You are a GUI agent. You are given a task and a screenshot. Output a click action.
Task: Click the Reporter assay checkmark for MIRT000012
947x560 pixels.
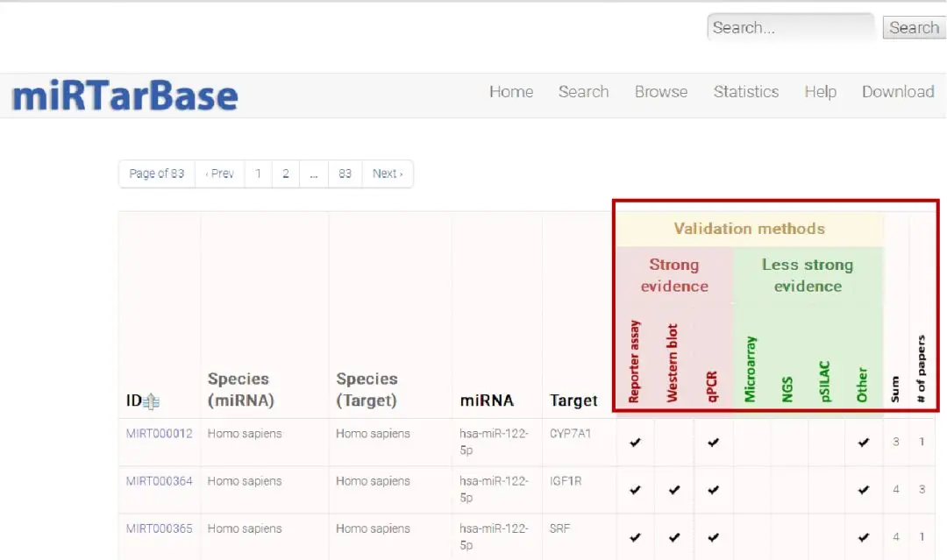click(635, 443)
